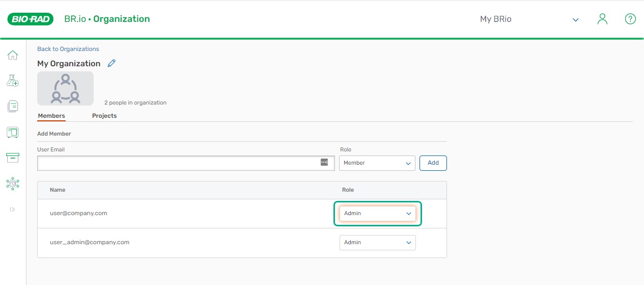Open the user profile icon
The image size is (644, 285).
[x=602, y=19]
